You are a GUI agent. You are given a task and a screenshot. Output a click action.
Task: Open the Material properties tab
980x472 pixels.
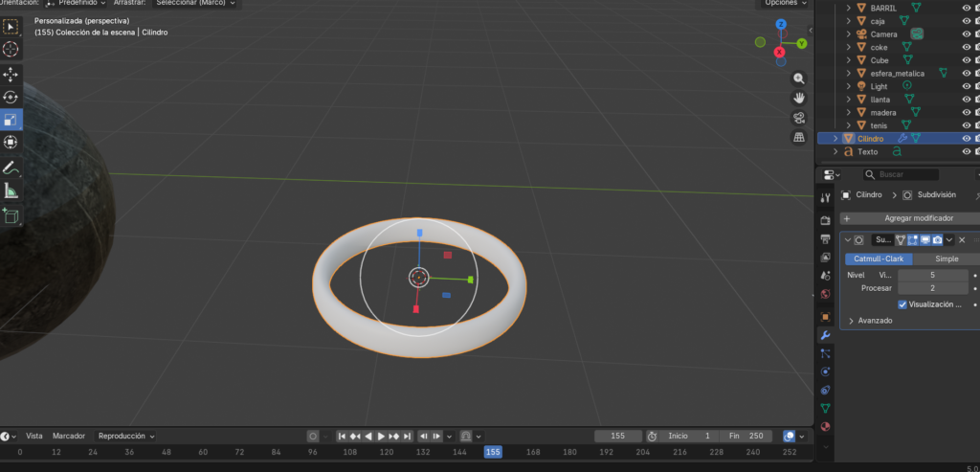825,426
